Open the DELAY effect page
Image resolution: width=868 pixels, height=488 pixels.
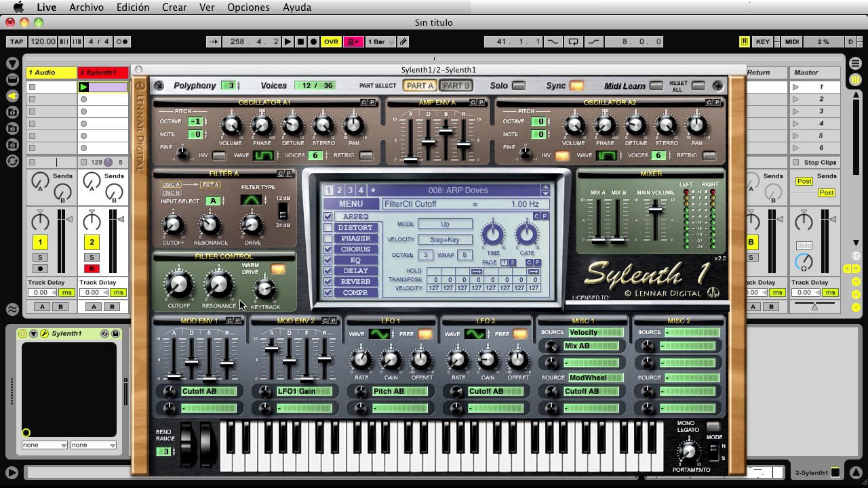coord(356,271)
